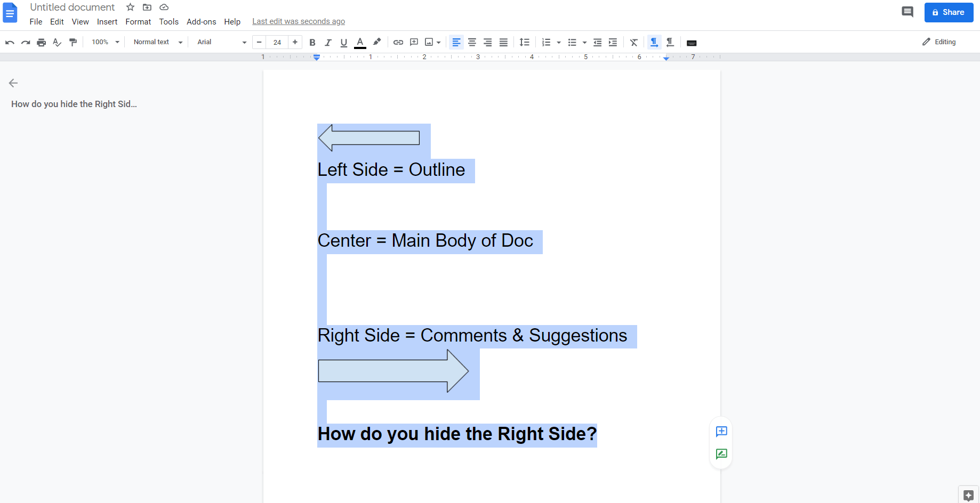980x503 pixels.
Task: Open the font family dropdown
Action: pyautogui.click(x=220, y=42)
